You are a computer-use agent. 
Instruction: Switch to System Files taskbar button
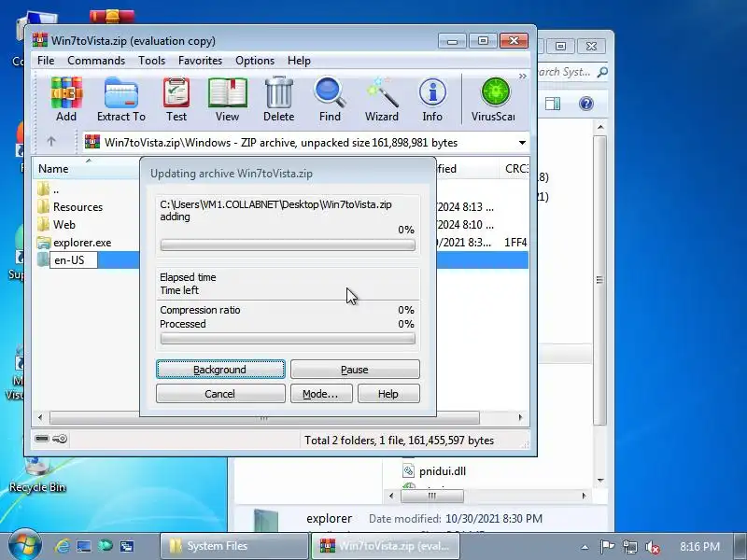(234, 546)
